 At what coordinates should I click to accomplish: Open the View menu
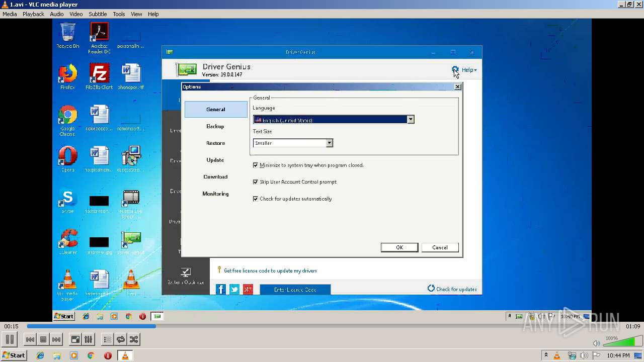coord(136,14)
